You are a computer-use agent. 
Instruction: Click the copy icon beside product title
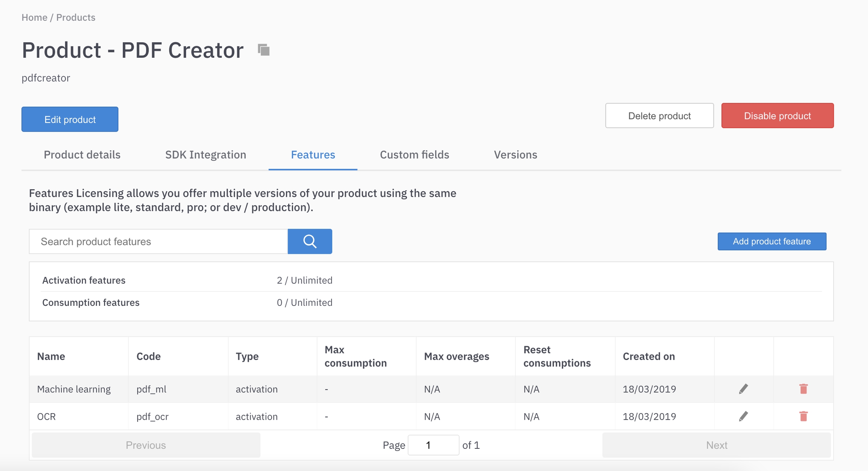pos(264,50)
